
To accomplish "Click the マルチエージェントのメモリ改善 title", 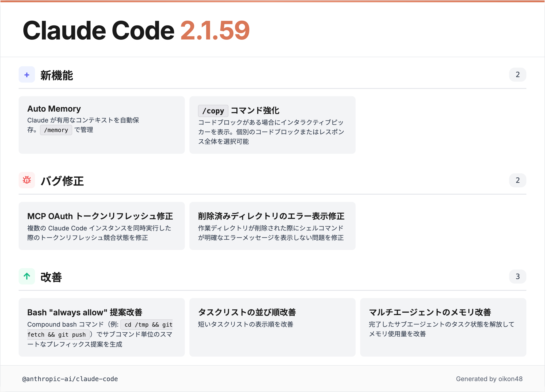I will point(430,312).
